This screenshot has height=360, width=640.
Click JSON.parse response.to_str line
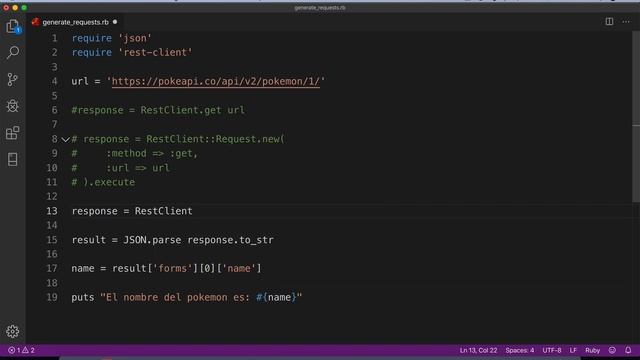[x=173, y=240]
